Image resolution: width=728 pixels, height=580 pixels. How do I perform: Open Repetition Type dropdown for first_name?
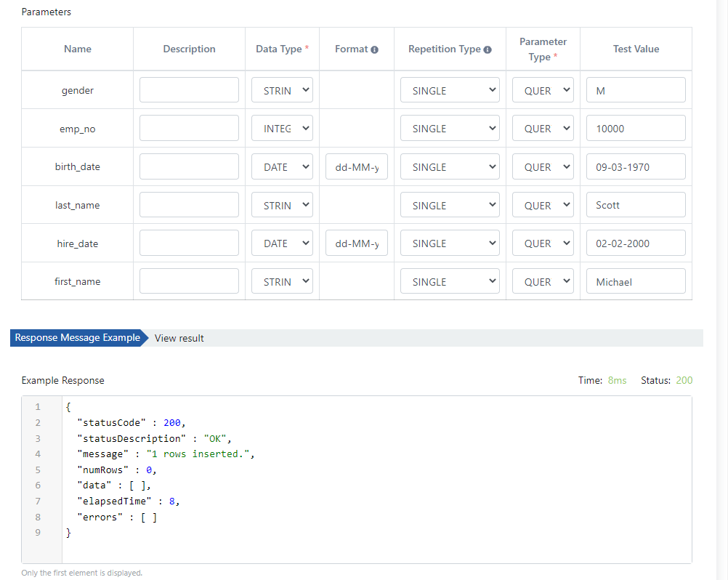[x=450, y=281]
